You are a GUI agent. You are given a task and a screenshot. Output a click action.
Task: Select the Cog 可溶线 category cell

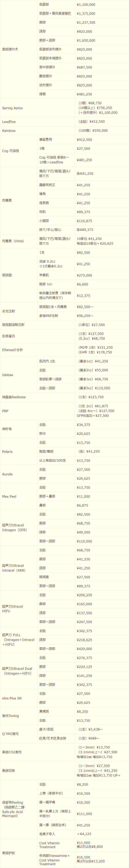click(18, 151)
